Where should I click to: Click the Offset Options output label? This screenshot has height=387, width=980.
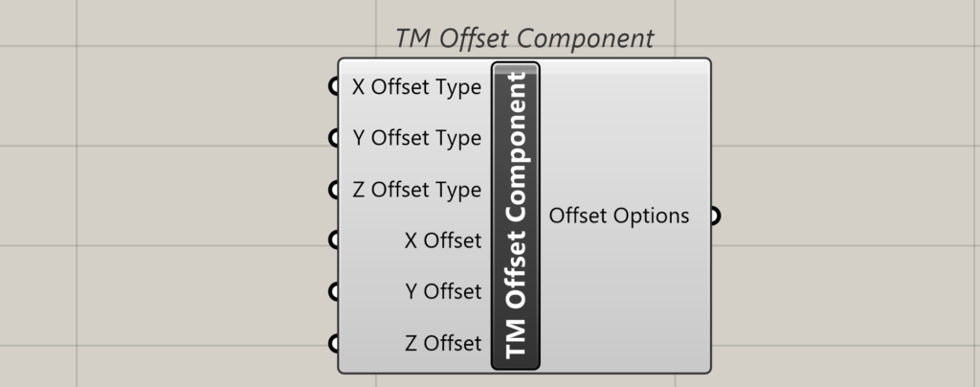tap(619, 216)
